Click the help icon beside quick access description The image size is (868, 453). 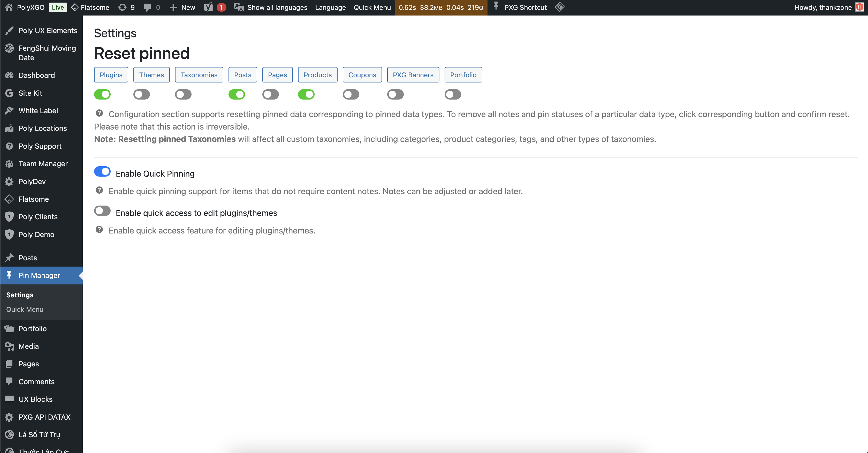tap(99, 230)
